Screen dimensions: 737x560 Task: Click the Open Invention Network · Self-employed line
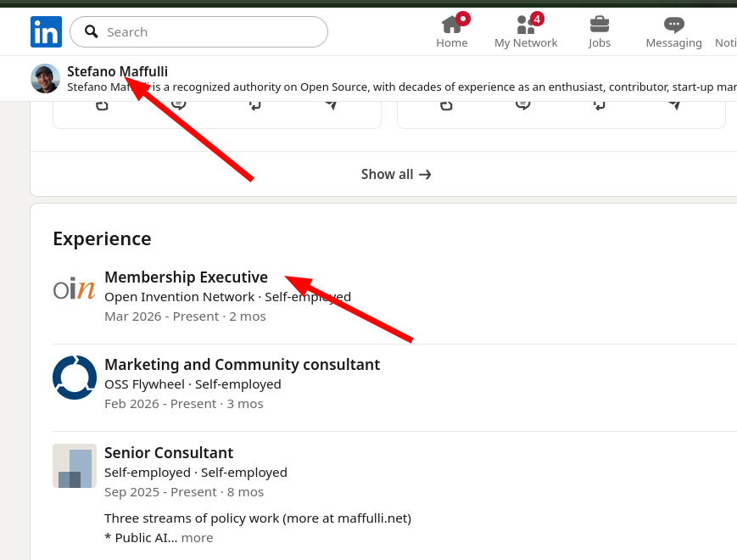[227, 297]
